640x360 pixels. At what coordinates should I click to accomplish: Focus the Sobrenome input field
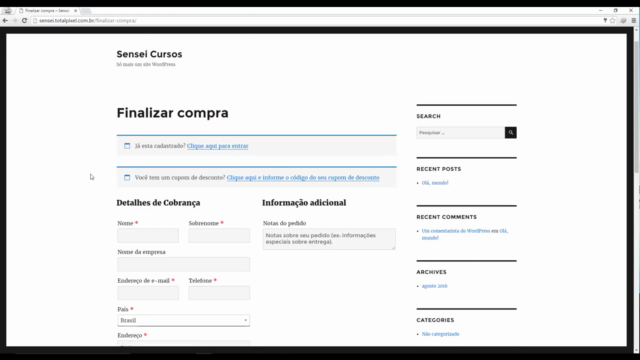219,236
